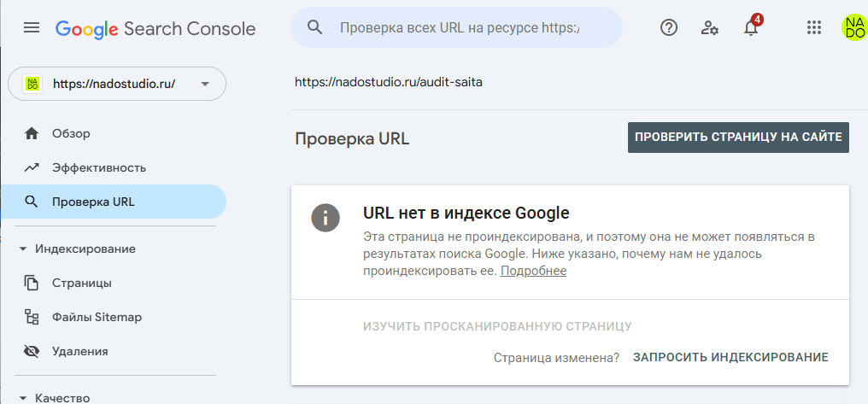Open user and permissions settings icon
Screen dimensions: 868x404
709,27
